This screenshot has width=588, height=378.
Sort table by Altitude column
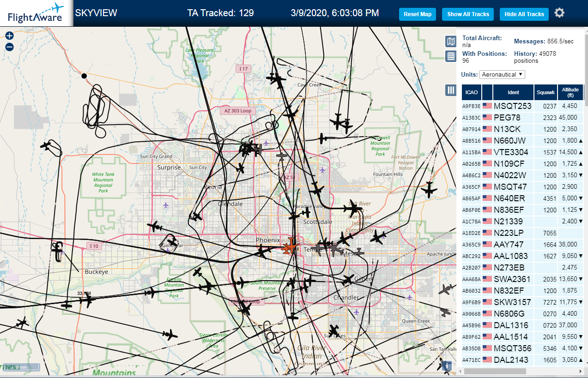570,92
